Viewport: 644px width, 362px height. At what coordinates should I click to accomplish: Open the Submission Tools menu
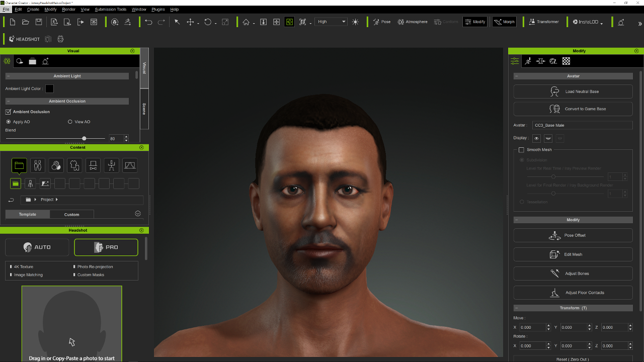tap(111, 10)
